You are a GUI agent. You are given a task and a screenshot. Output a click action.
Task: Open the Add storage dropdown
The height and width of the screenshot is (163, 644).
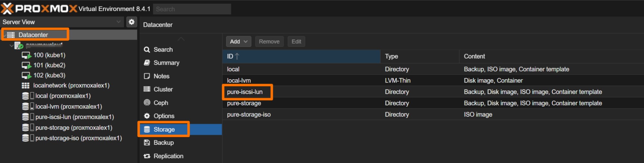238,42
